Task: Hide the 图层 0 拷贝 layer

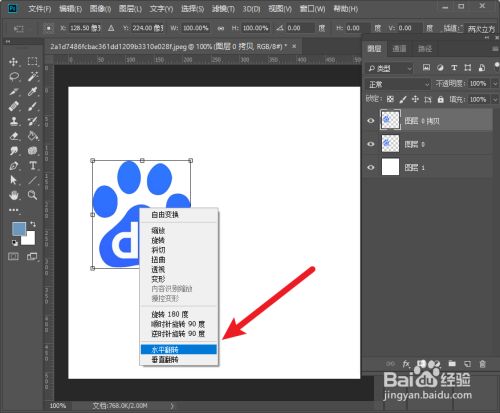Action: (371, 121)
